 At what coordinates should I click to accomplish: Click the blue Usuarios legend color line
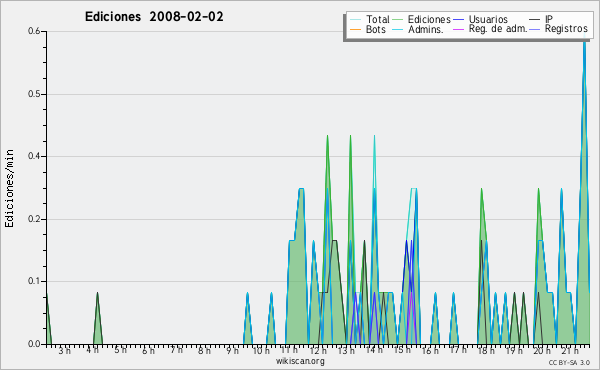[x=458, y=20]
